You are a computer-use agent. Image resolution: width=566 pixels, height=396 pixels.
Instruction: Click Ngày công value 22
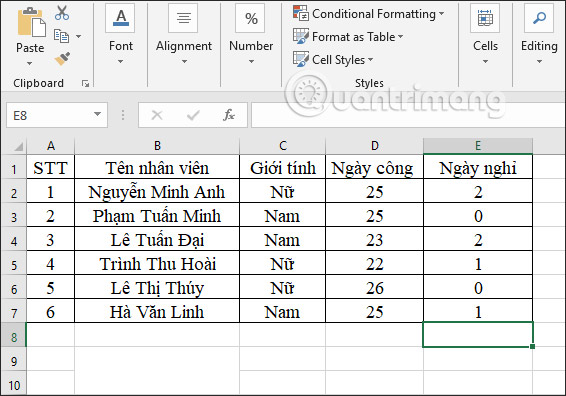point(374,264)
